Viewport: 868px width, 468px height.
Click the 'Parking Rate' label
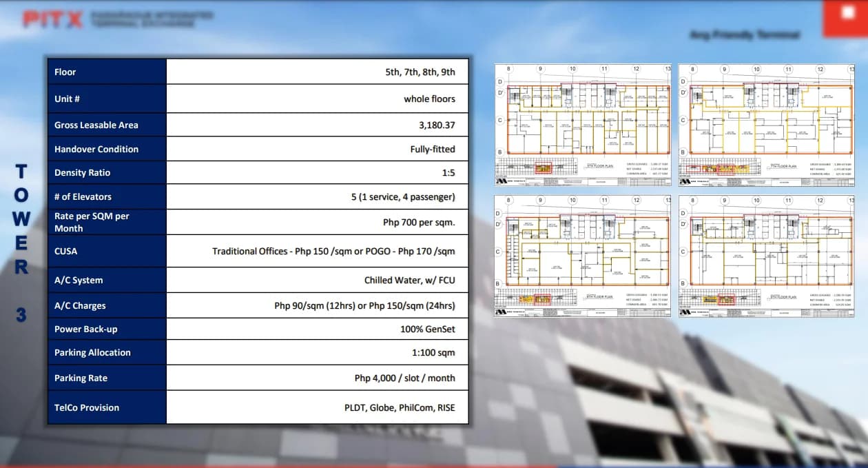(81, 378)
